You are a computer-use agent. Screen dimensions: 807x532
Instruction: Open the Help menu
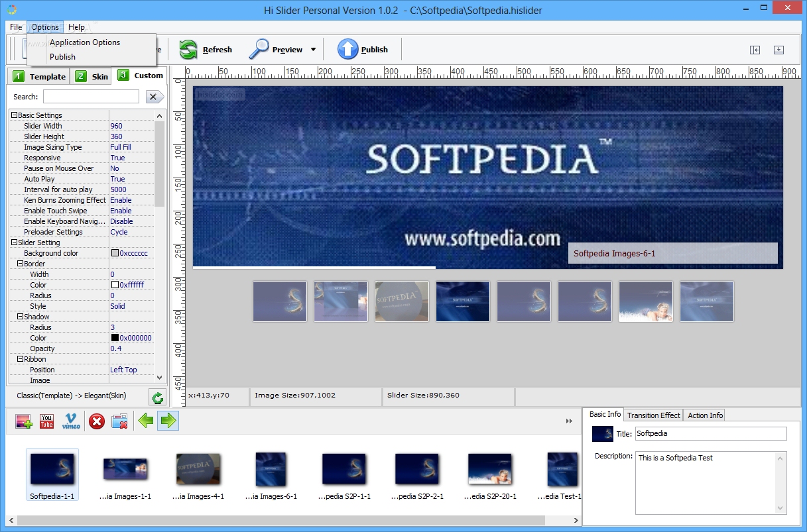tap(76, 27)
